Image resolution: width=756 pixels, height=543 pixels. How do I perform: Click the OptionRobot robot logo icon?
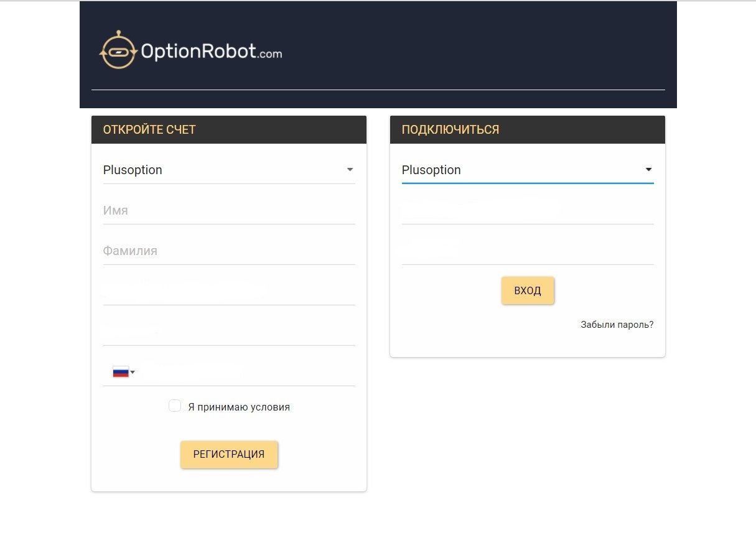coord(118,50)
